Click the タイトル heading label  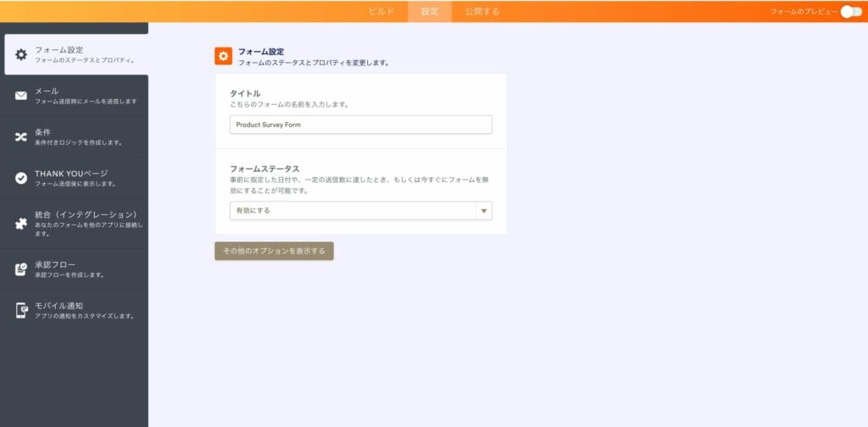pos(245,93)
